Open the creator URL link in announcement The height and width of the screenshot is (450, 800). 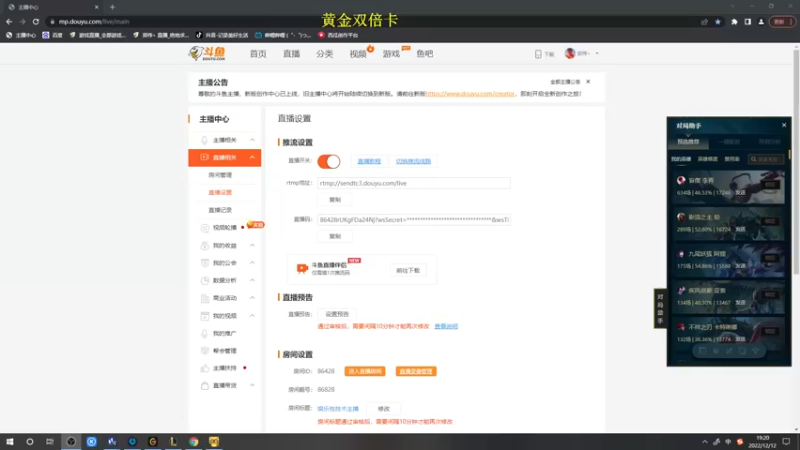(x=470, y=94)
